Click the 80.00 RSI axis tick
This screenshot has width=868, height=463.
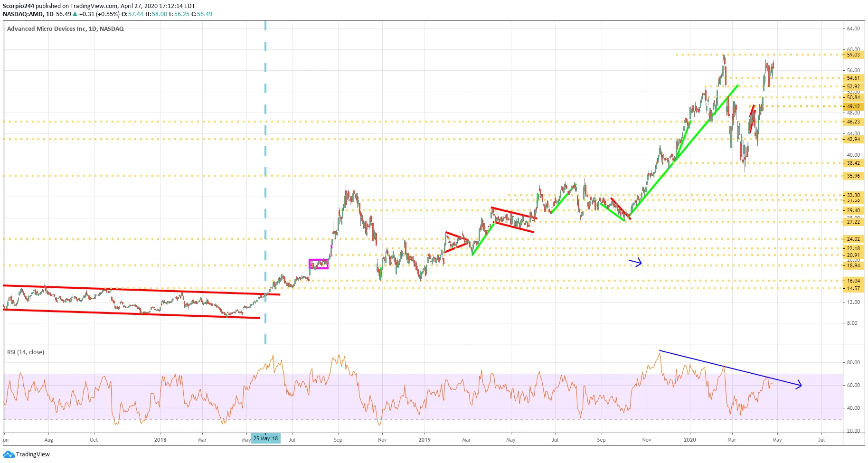click(x=853, y=362)
